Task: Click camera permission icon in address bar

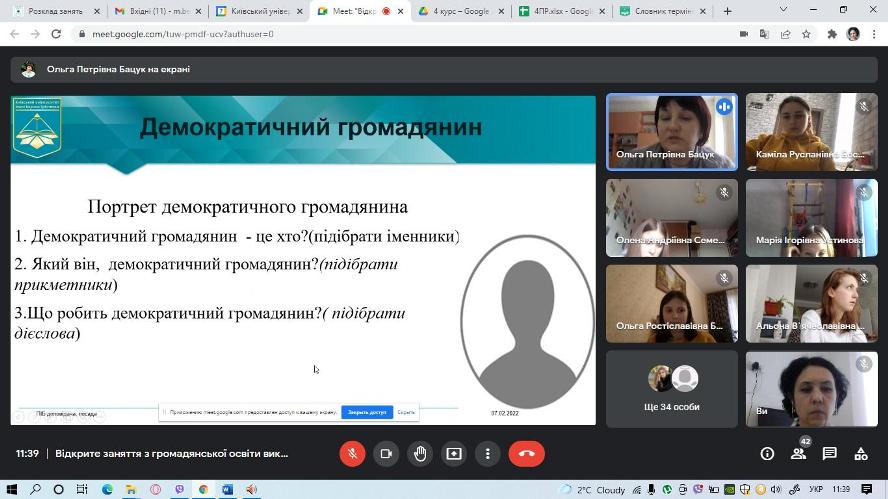Action: (744, 34)
